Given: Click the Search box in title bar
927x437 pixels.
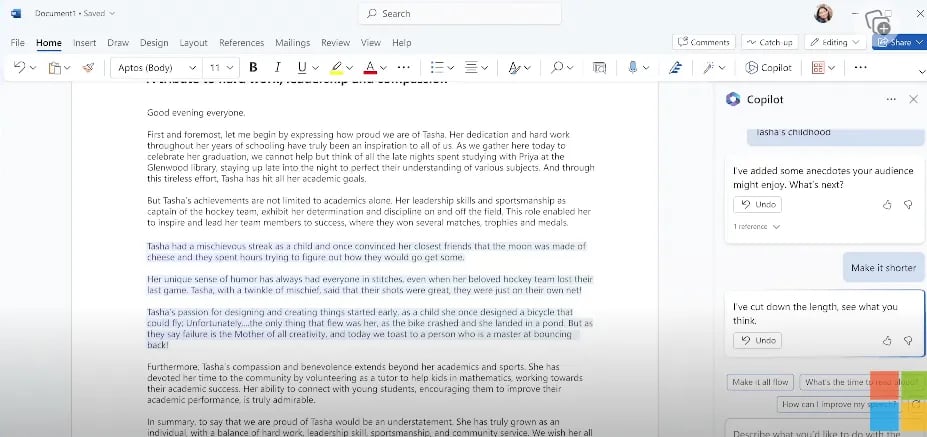Looking at the screenshot, I should pos(459,14).
